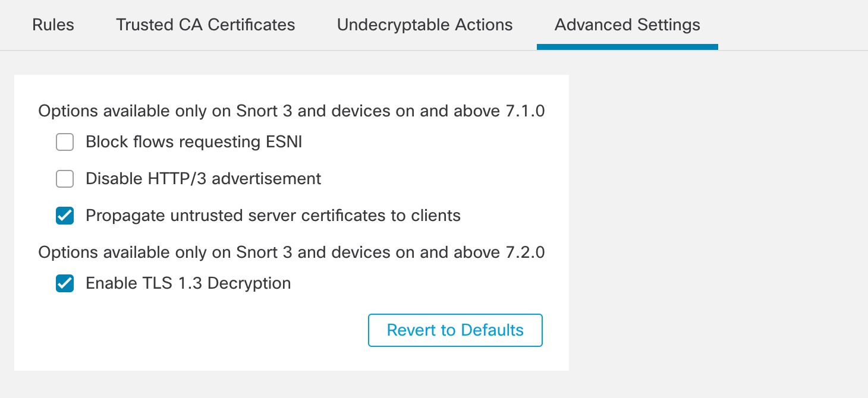Click the Propagate untrusted server certificates label
This screenshot has height=398, width=868.
273,216
